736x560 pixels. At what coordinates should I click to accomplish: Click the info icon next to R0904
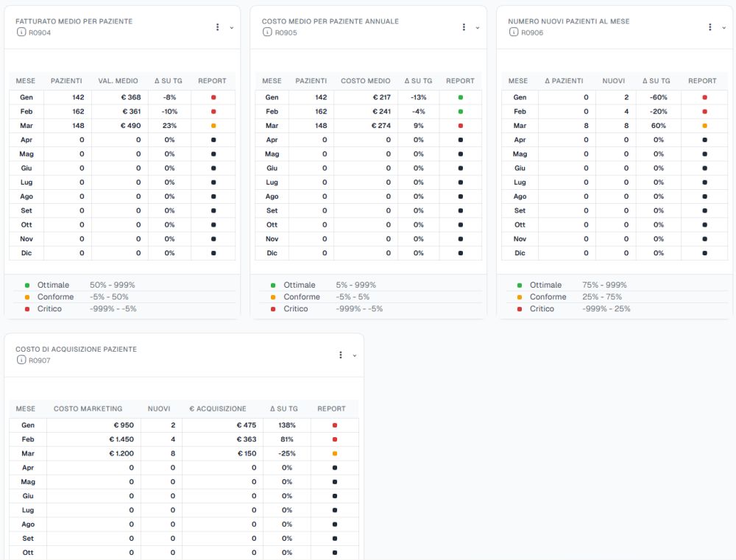[x=21, y=32]
